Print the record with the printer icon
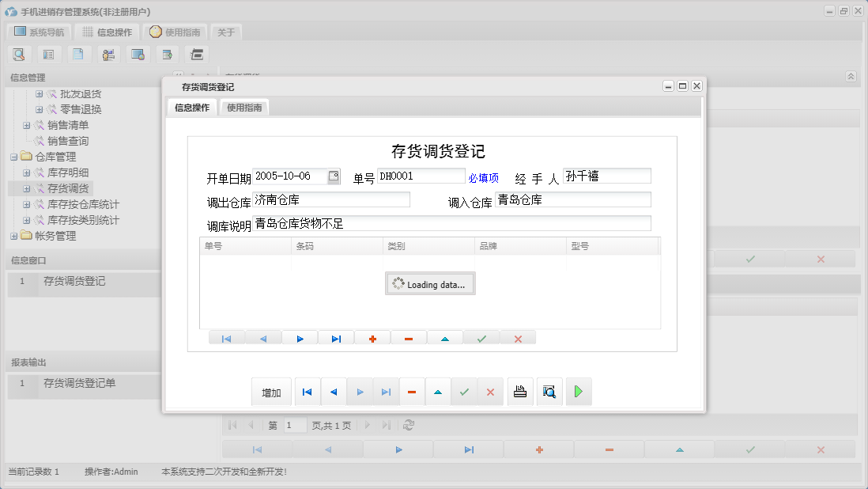This screenshot has width=868, height=489. point(520,391)
